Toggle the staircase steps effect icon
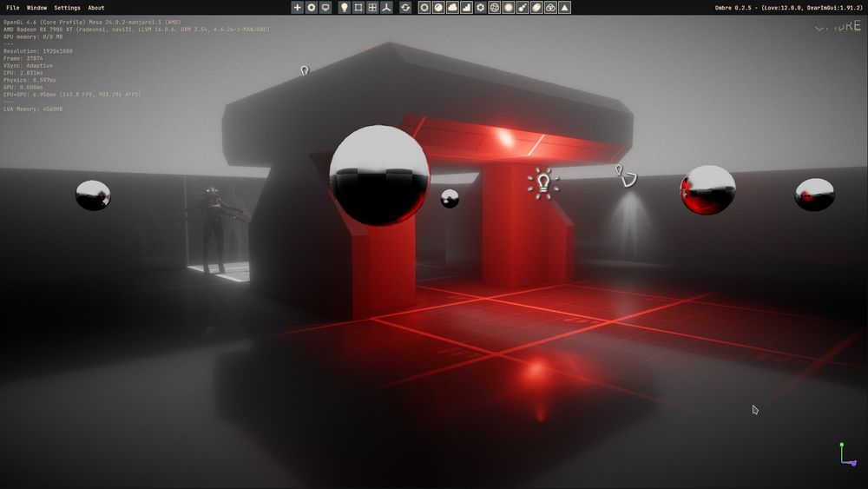This screenshot has width=868, height=489. coord(467,7)
